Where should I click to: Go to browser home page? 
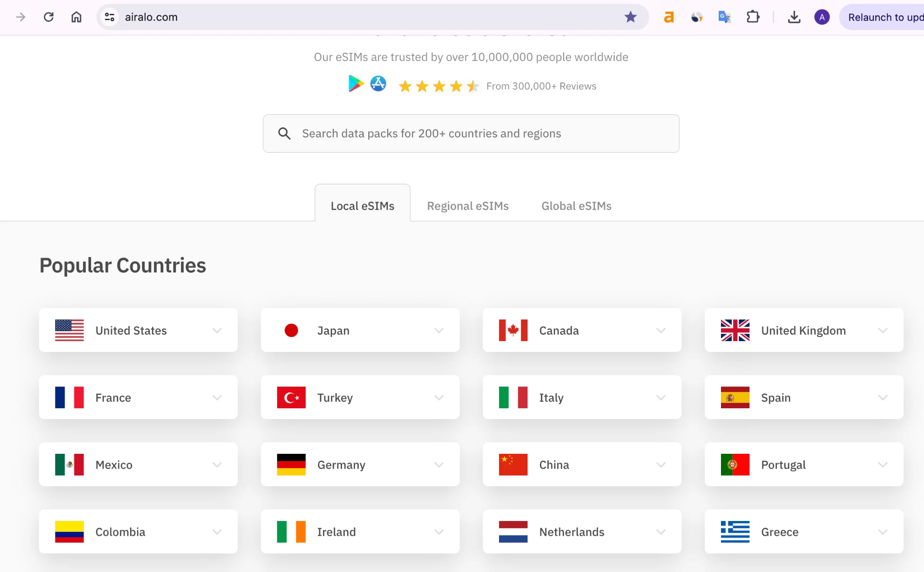pyautogui.click(x=77, y=17)
